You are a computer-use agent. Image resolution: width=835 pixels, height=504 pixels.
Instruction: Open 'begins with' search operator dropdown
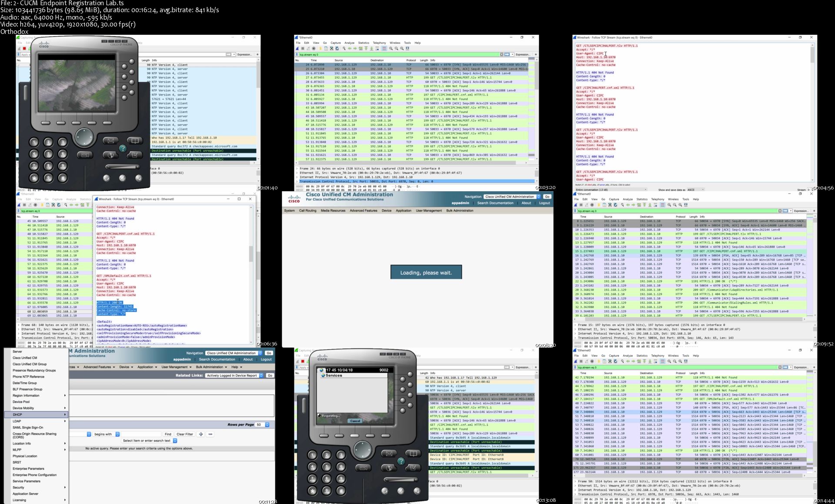click(107, 434)
